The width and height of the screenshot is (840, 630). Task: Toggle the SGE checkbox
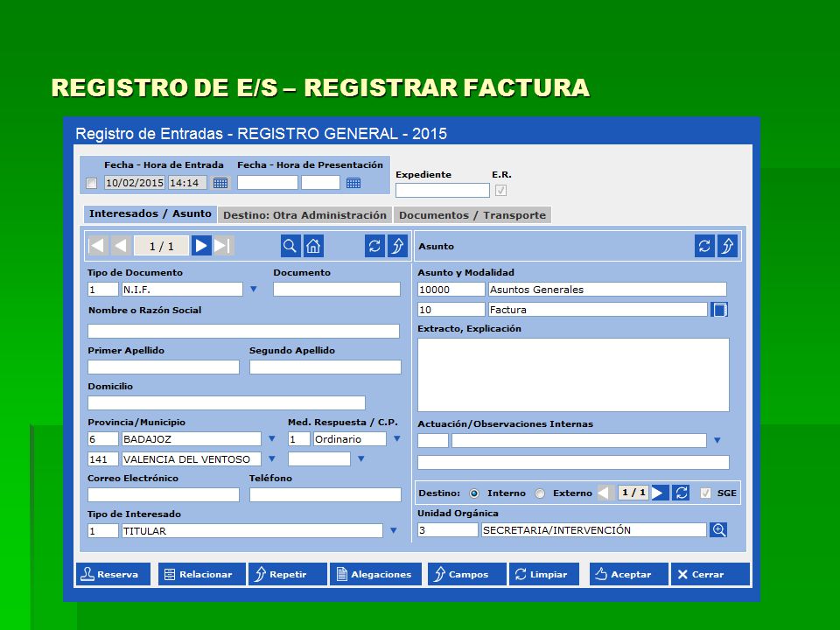(705, 493)
